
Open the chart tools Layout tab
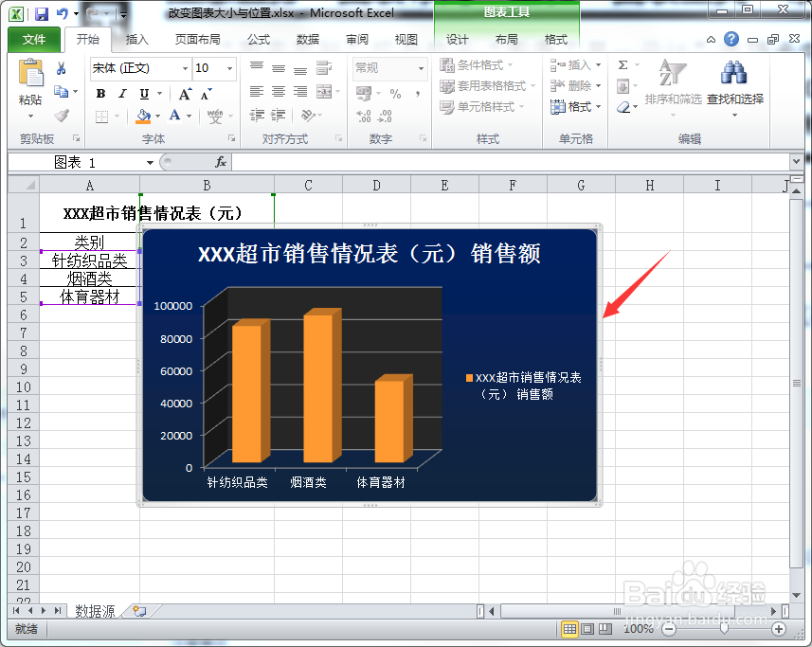(506, 40)
